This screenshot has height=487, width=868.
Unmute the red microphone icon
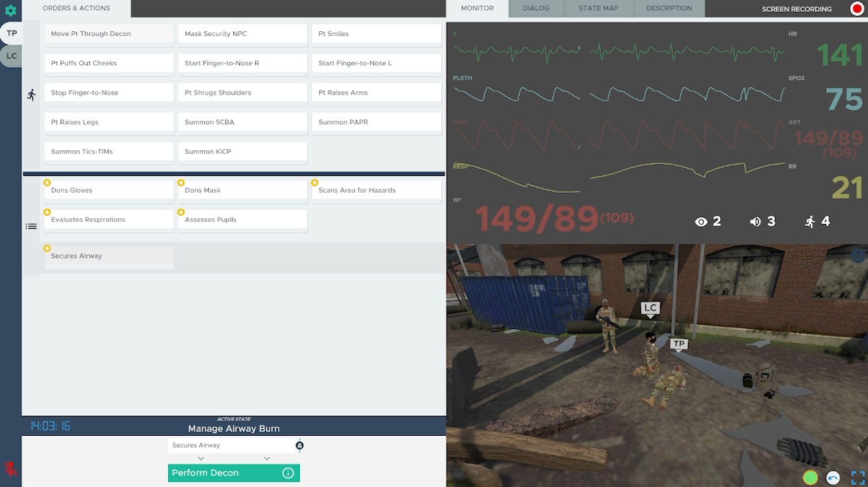click(x=11, y=468)
